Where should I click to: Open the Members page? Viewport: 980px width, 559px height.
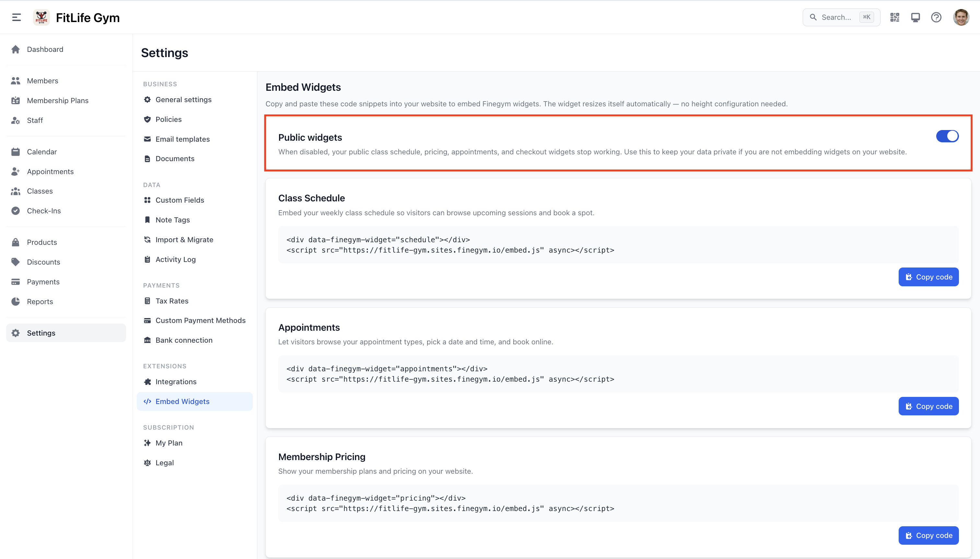pos(66,81)
